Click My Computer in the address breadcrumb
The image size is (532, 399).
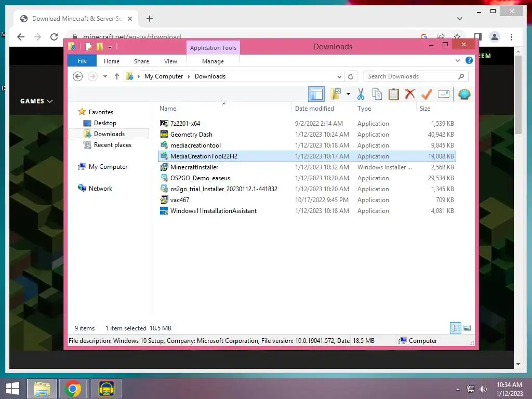pyautogui.click(x=164, y=76)
